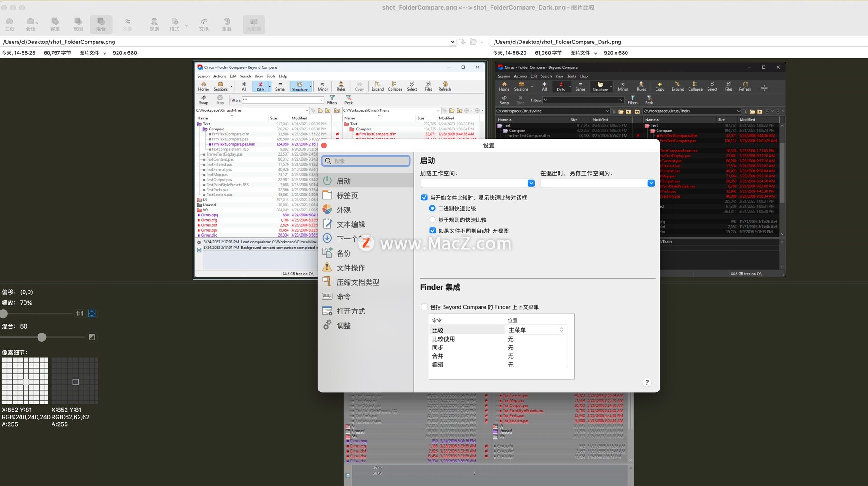The image size is (868, 486).
Task: Click the 文件操作 warning triangle icon
Action: (x=327, y=267)
